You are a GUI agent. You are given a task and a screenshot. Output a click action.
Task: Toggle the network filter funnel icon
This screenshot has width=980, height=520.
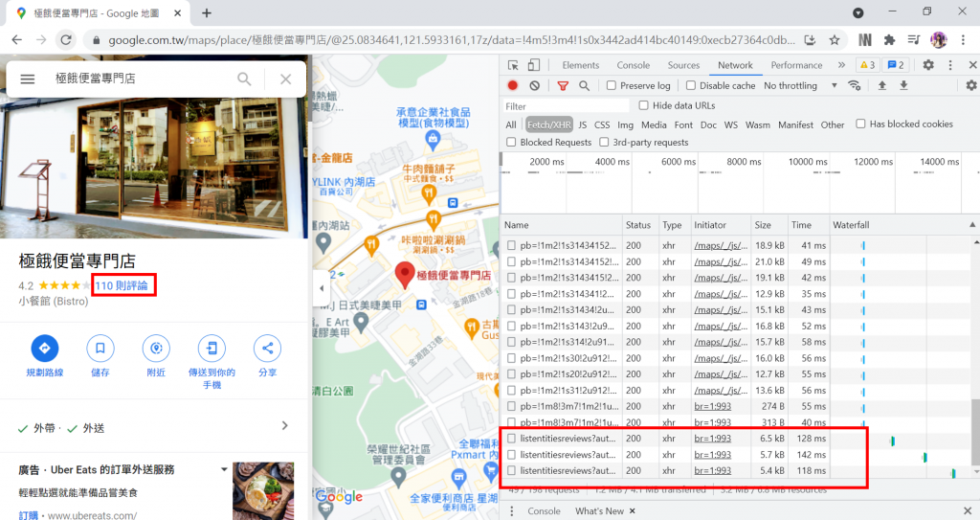(563, 86)
